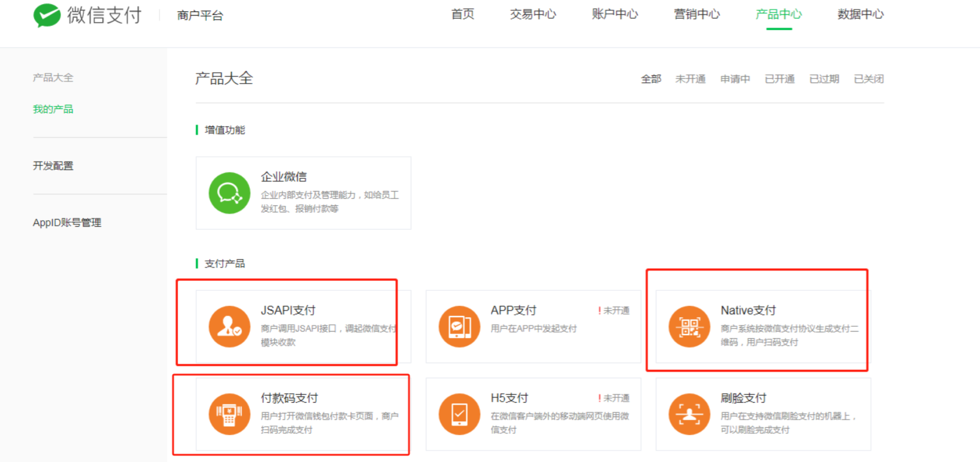980x462 pixels.
Task: Click the 用户在APP中发起支付 description
Action: 534,329
